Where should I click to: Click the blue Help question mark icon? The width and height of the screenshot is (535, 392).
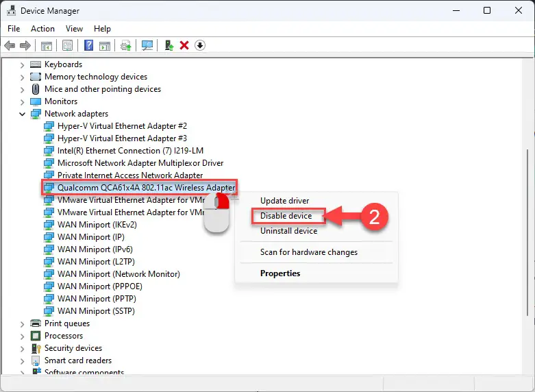coord(88,45)
